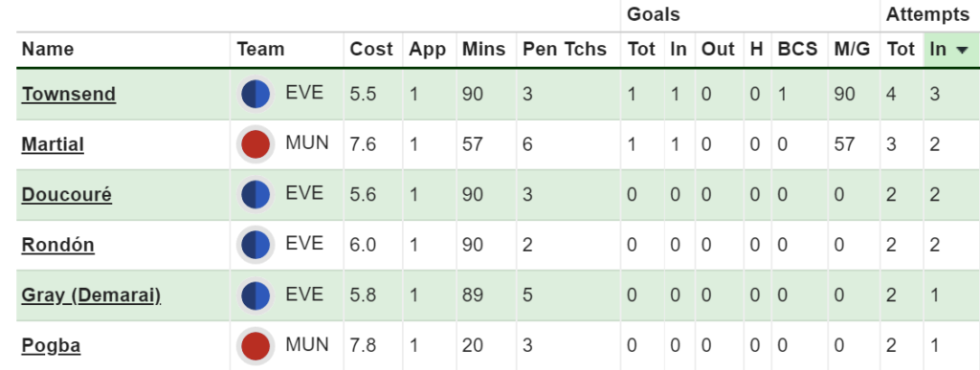Screen dimensions: 980x370
Task: Open Rondón player link
Action: (x=58, y=245)
